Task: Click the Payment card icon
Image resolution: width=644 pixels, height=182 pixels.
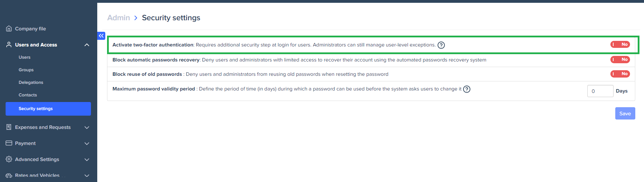Action: (x=9, y=143)
